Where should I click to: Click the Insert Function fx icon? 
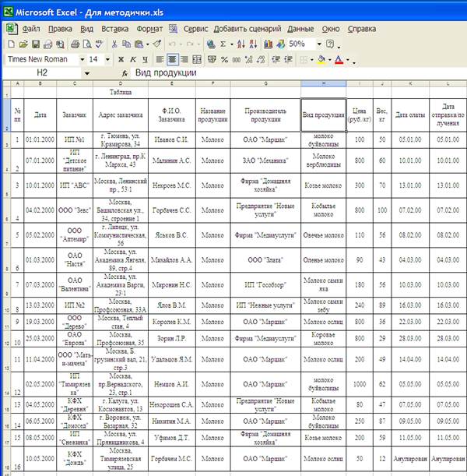125,73
